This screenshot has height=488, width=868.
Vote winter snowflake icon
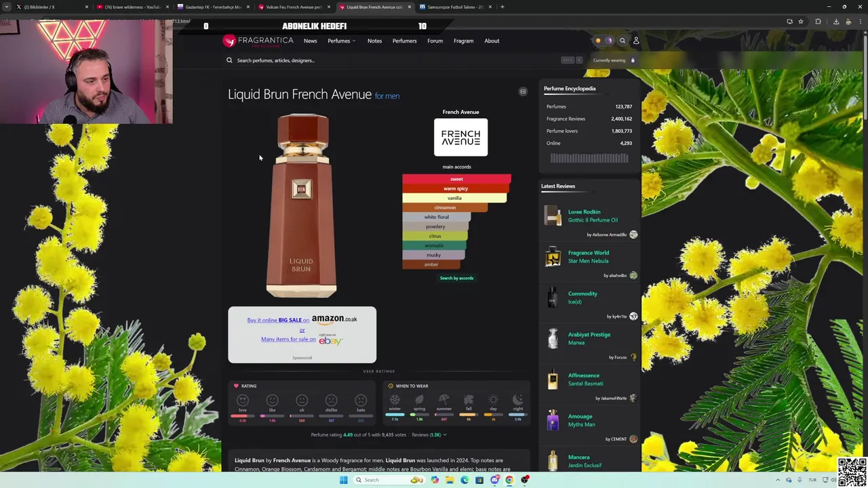[395, 400]
